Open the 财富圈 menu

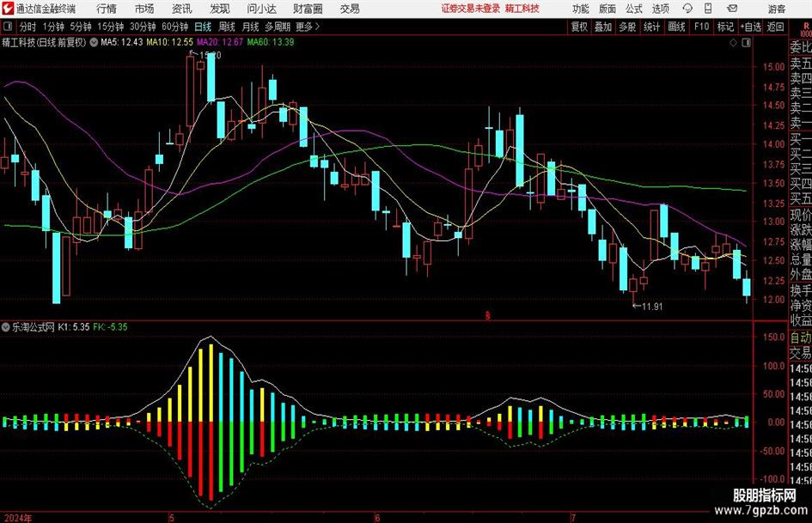[x=308, y=9]
